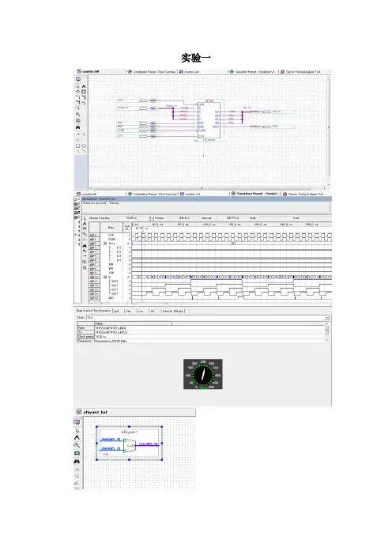The width and height of the screenshot is (392, 555).
Task: Select ENT signal row in waveform list
Action: (x=110, y=269)
